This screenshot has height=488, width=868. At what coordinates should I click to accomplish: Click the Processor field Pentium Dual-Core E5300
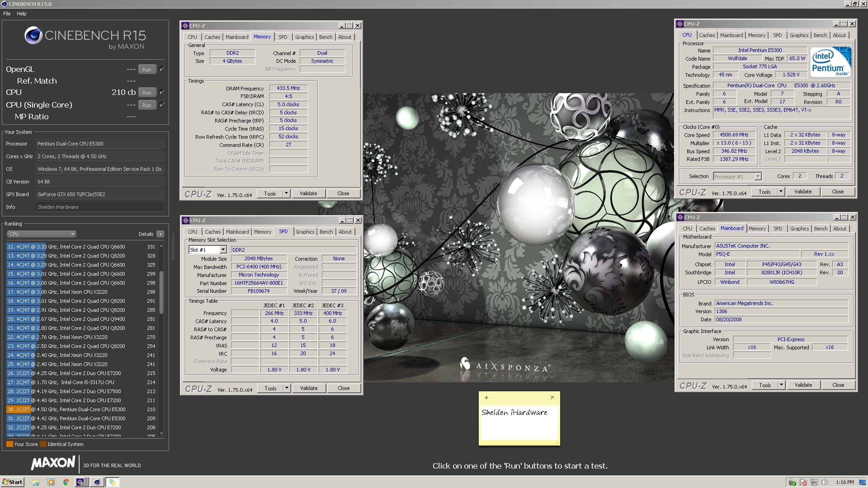click(x=100, y=144)
